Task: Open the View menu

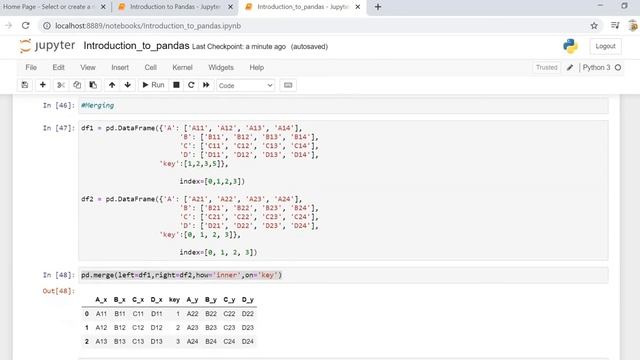Action: (x=88, y=67)
